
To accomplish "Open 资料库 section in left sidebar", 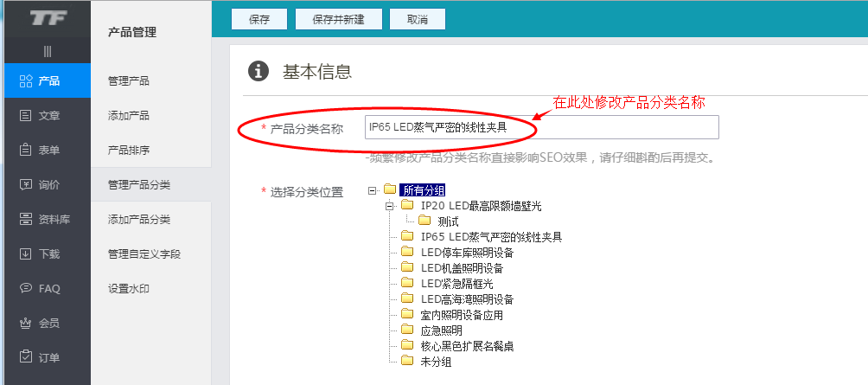I will [x=48, y=219].
